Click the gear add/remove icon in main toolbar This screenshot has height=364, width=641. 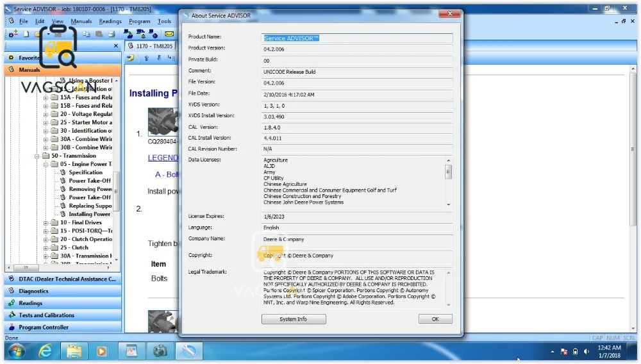pos(13,34)
